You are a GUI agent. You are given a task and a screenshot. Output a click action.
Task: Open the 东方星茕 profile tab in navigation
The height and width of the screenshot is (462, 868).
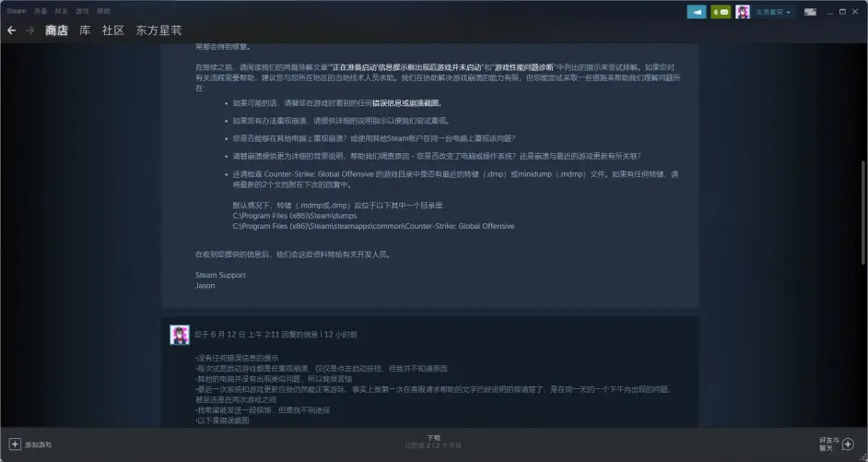click(x=158, y=30)
